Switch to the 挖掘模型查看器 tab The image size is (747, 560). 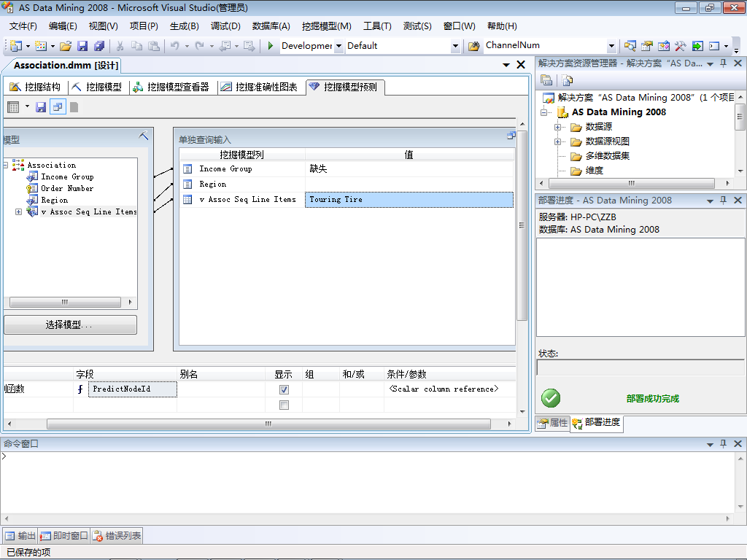coord(171,87)
